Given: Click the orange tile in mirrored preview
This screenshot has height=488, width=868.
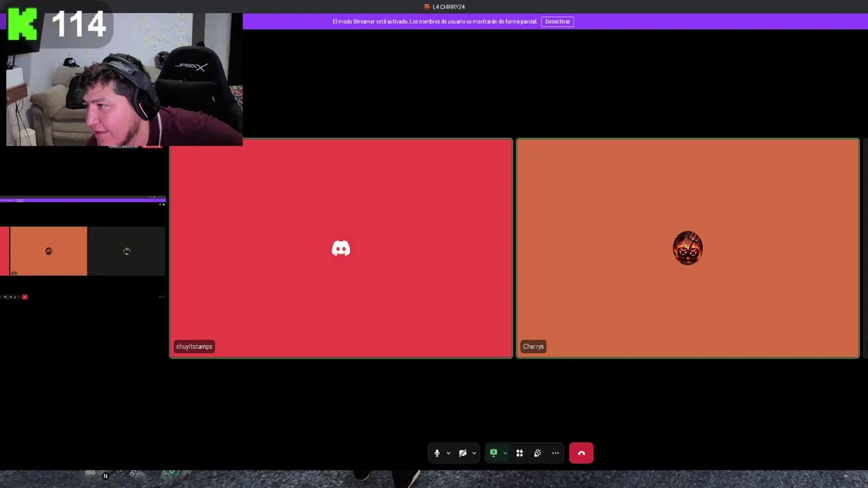Looking at the screenshot, I should click(x=48, y=251).
